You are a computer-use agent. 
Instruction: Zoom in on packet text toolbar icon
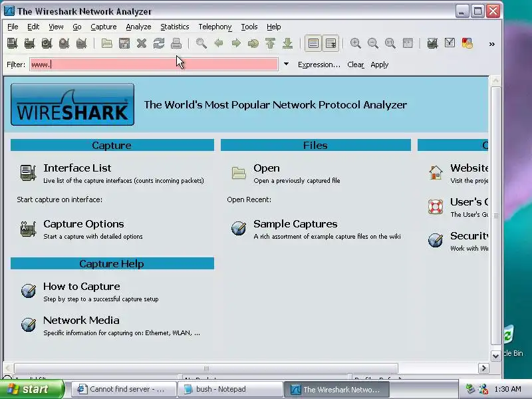pos(355,43)
